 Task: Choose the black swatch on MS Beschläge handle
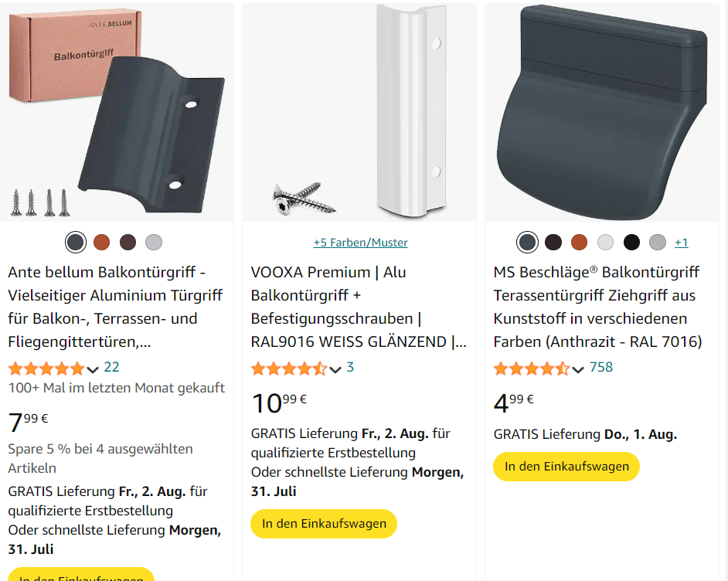pos(631,243)
